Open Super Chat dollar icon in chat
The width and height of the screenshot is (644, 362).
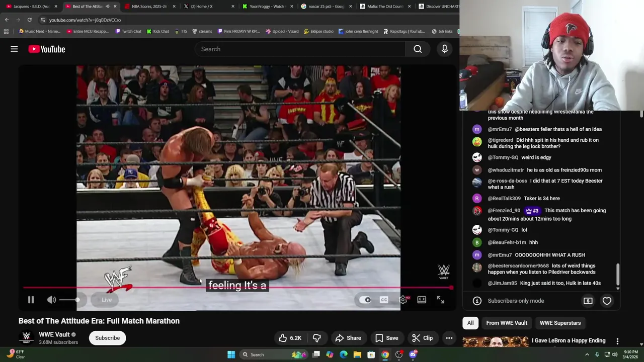point(588,301)
